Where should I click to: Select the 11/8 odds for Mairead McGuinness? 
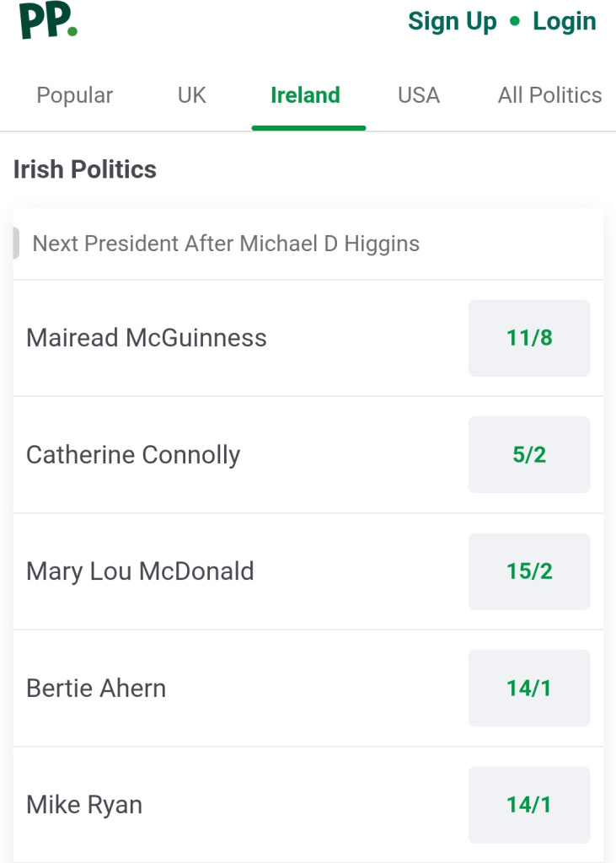point(529,338)
